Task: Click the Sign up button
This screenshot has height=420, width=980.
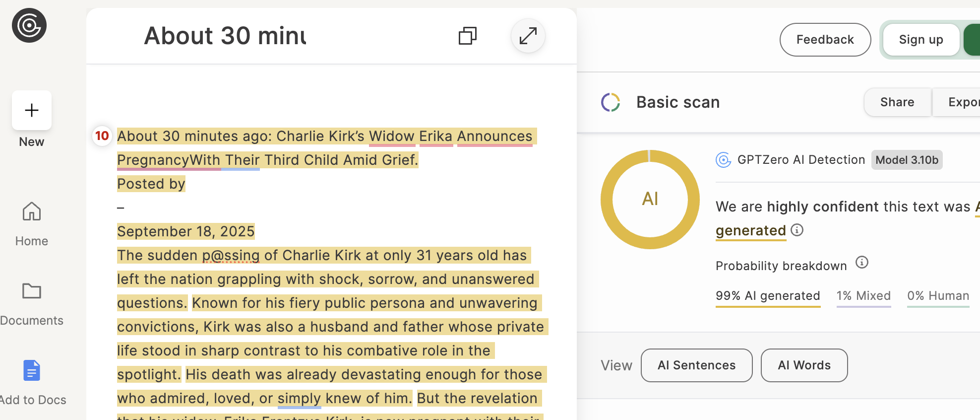Action: (x=920, y=40)
